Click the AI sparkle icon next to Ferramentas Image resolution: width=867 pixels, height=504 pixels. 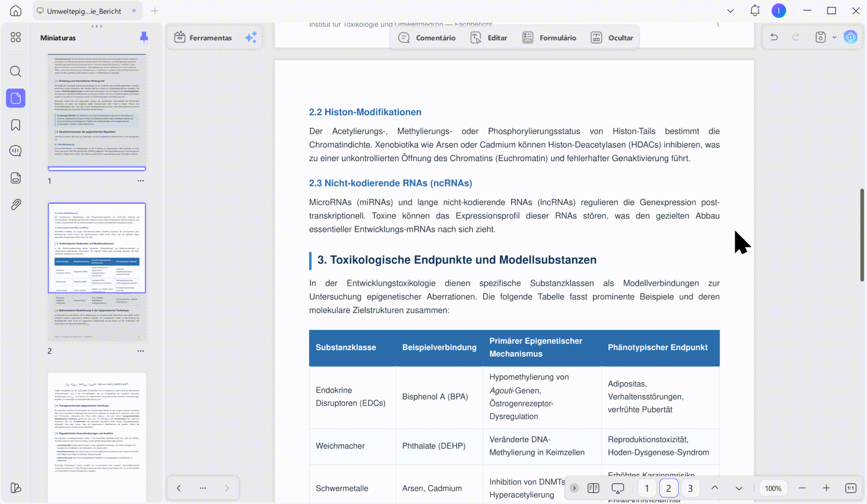tap(251, 38)
